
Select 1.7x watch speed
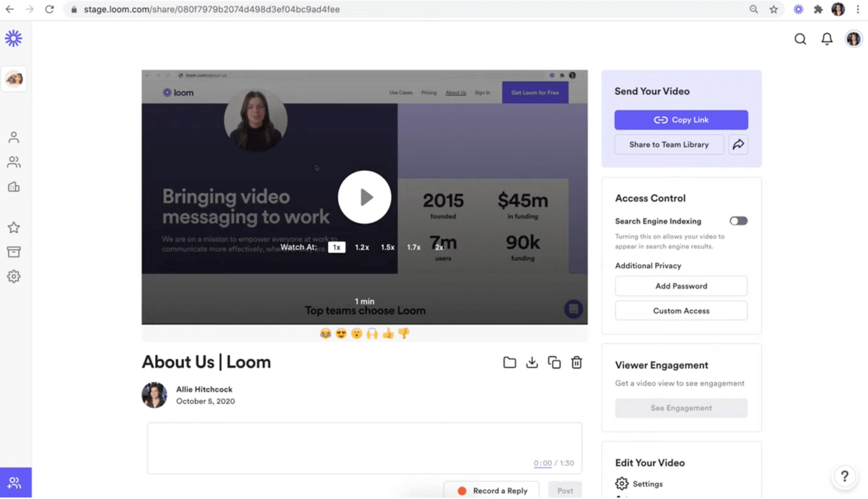tap(414, 247)
